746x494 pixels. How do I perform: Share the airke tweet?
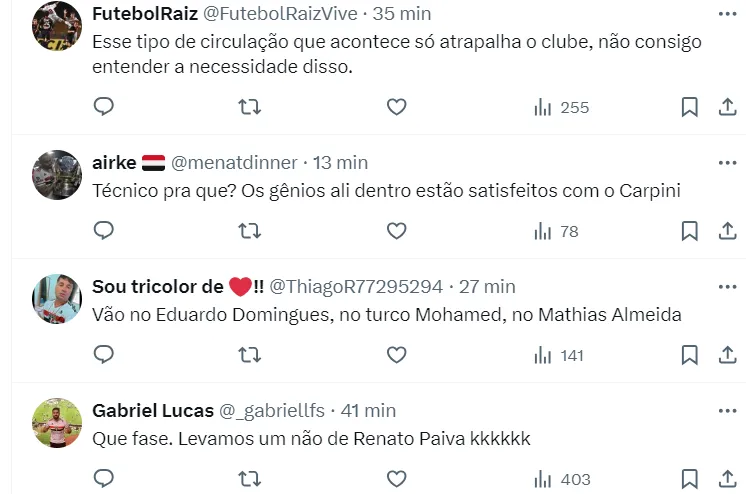tap(728, 231)
